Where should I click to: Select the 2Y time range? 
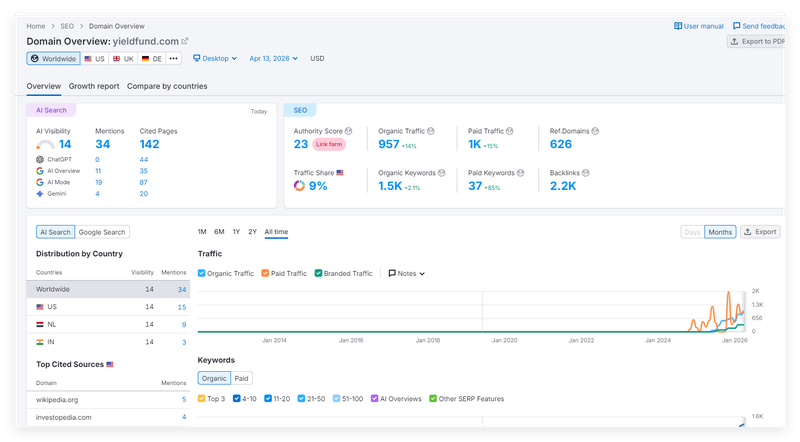tap(253, 232)
